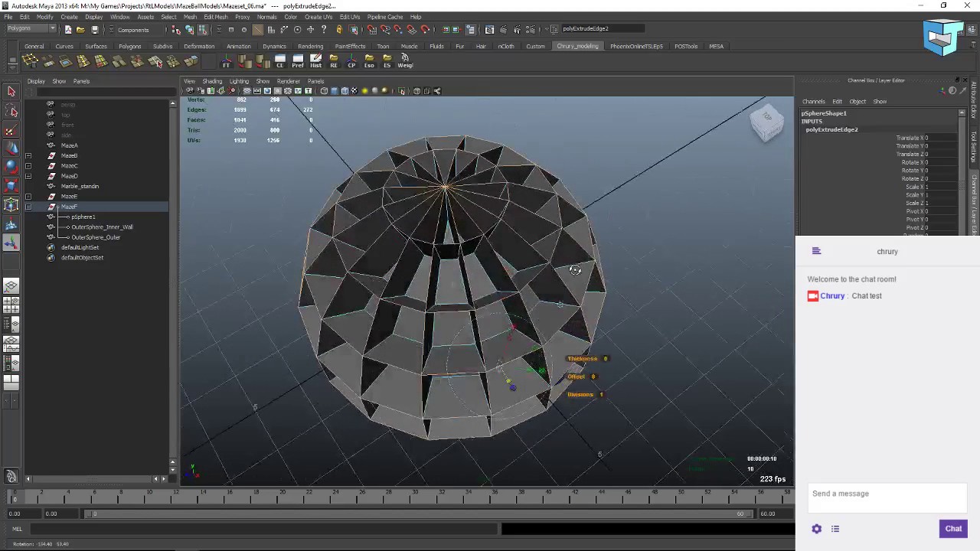Expand the MazeE outliner node

[x=28, y=197]
